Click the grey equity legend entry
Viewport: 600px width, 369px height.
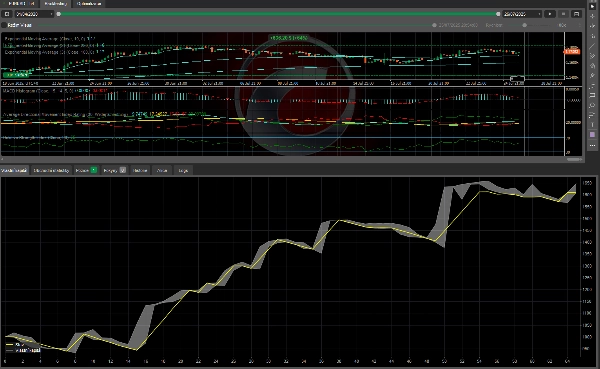23,350
